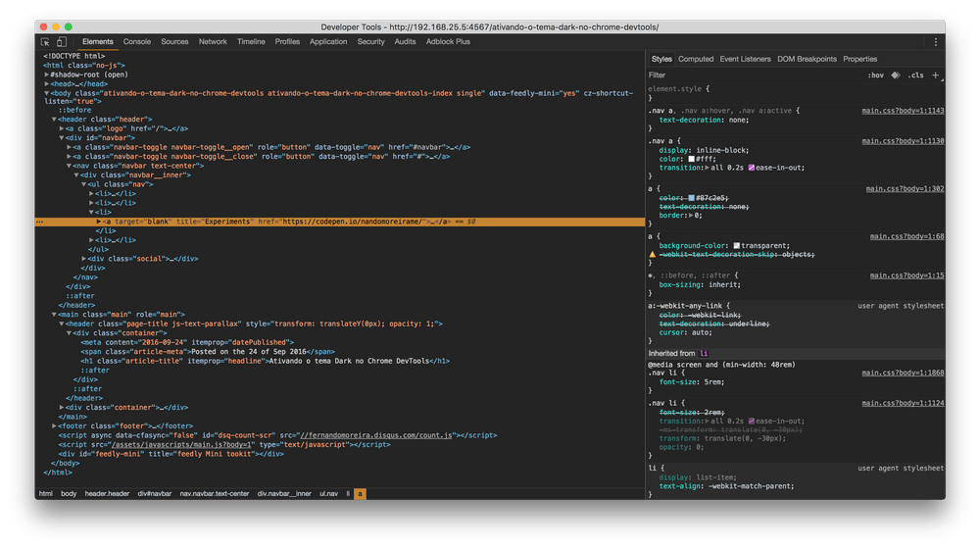Viewport: 980px width, 549px height.
Task: Open the /assets/javascripts/main.js?body=1 link
Action: tap(182, 444)
